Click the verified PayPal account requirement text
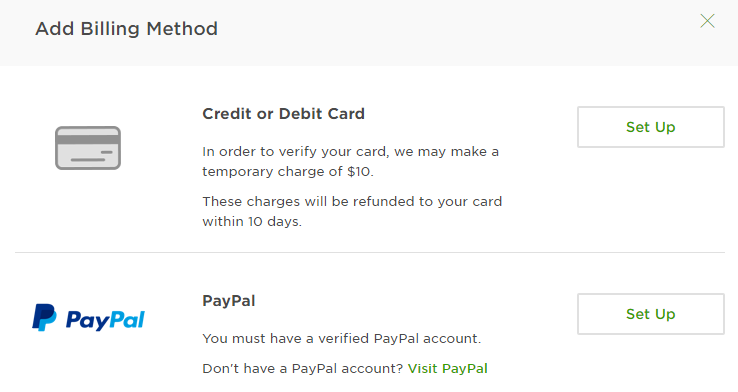Image resolution: width=738 pixels, height=392 pixels. coord(342,339)
